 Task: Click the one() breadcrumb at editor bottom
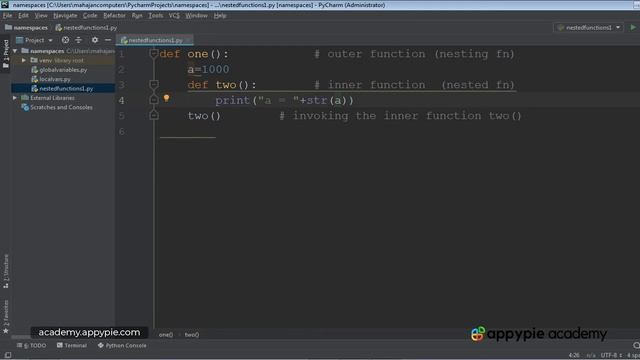tap(166, 335)
